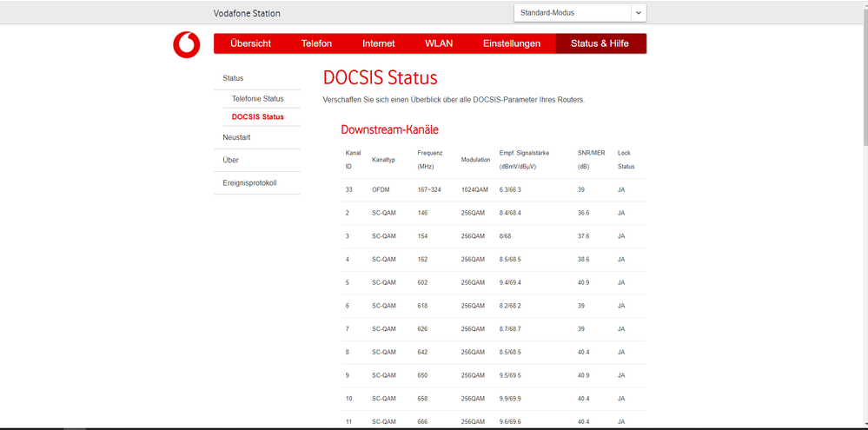Click the 9.6/69.6 signal strength value
The image size is (868, 430).
click(x=510, y=421)
